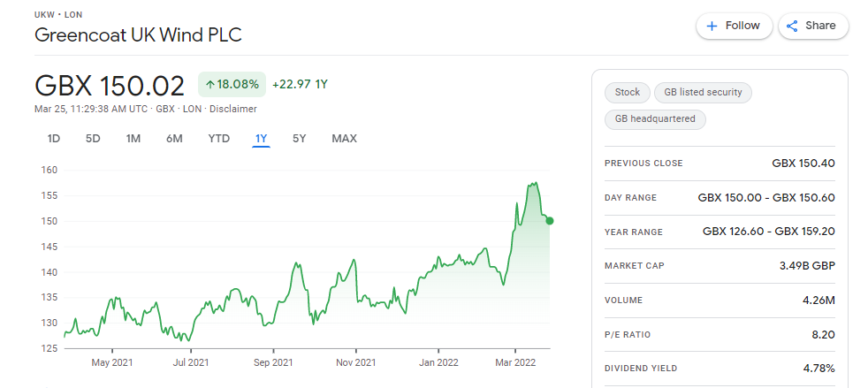Switch to the 1M chart range
This screenshot has width=868, height=388.
133,139
